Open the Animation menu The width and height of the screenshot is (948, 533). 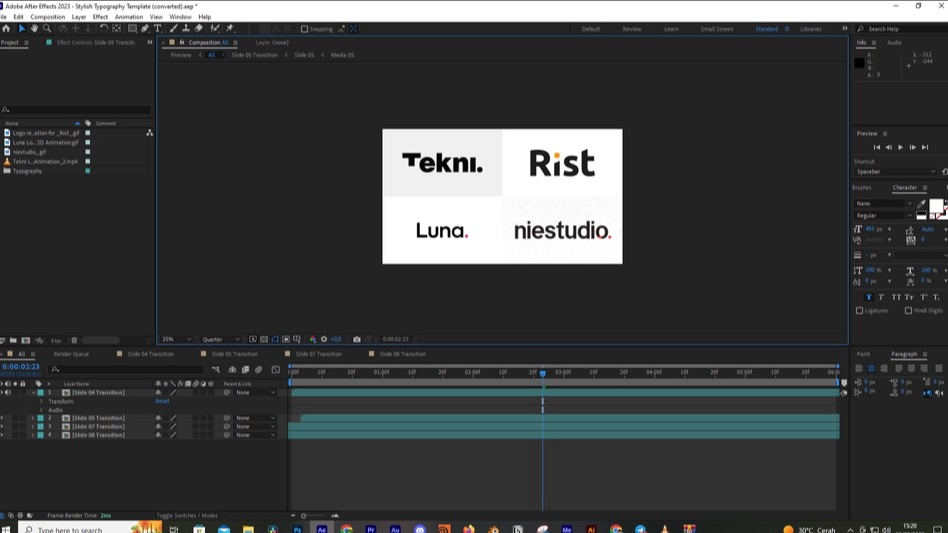(x=129, y=17)
